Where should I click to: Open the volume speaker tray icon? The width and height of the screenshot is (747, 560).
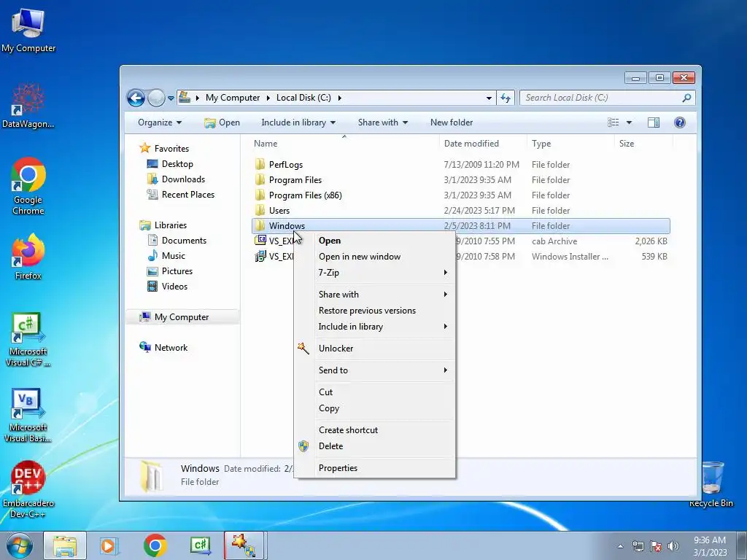coord(673,546)
